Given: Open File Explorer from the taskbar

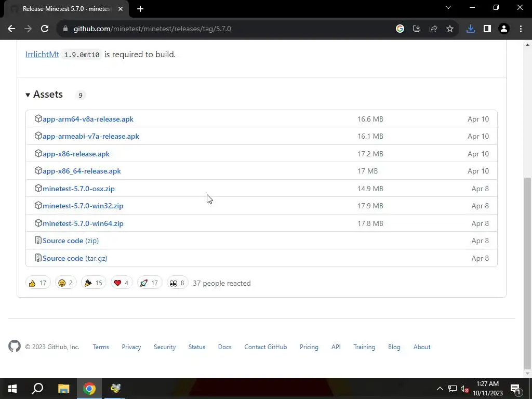Looking at the screenshot, I should 63,389.
